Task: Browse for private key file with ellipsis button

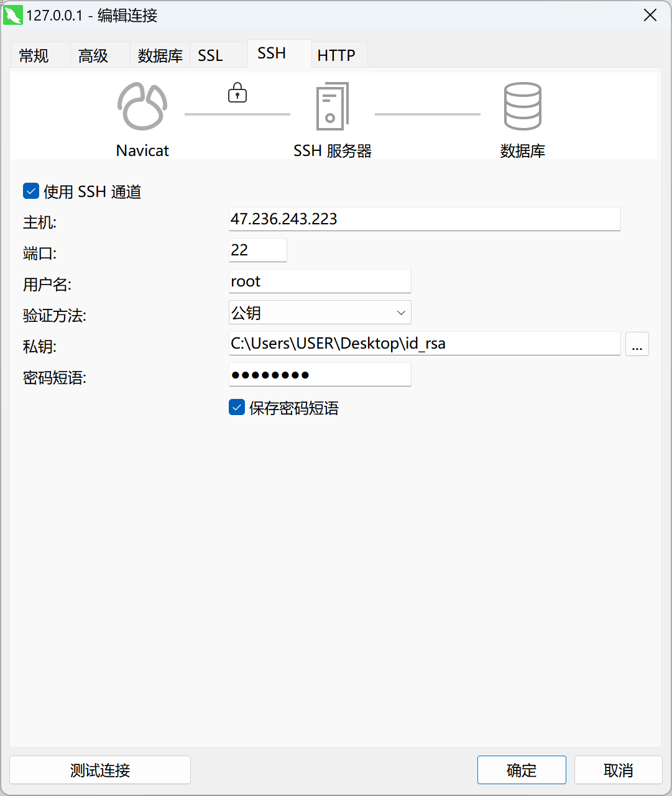Action: [x=637, y=344]
